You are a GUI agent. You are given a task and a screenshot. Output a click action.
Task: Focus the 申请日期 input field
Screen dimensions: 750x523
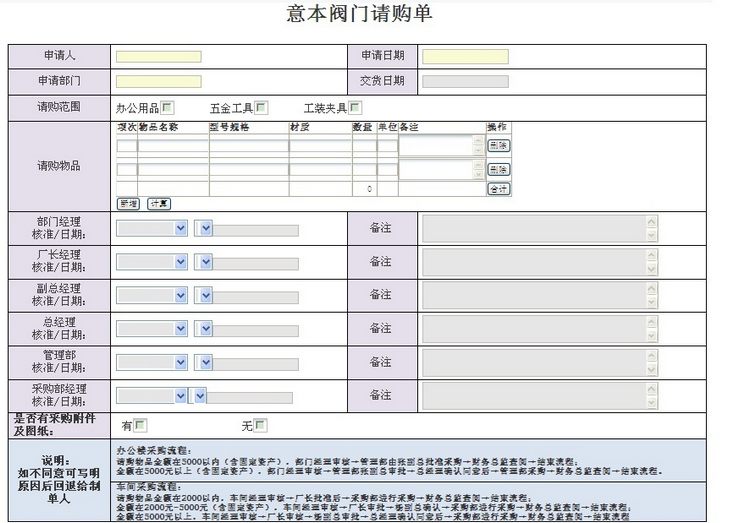click(x=465, y=57)
